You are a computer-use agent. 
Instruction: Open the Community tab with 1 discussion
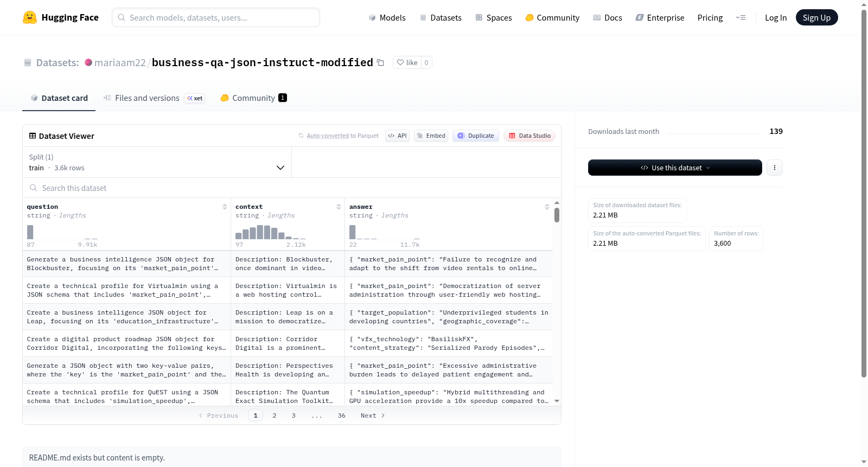pyautogui.click(x=253, y=98)
